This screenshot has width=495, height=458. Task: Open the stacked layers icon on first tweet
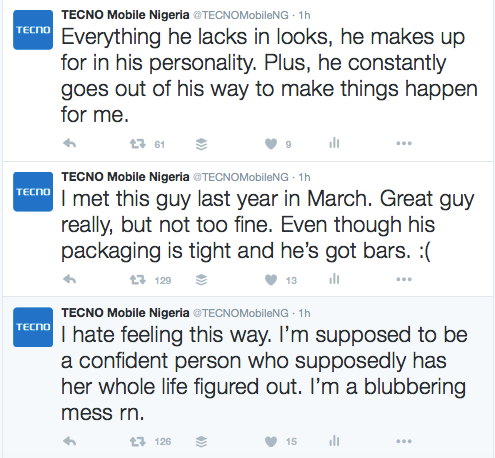(x=201, y=144)
